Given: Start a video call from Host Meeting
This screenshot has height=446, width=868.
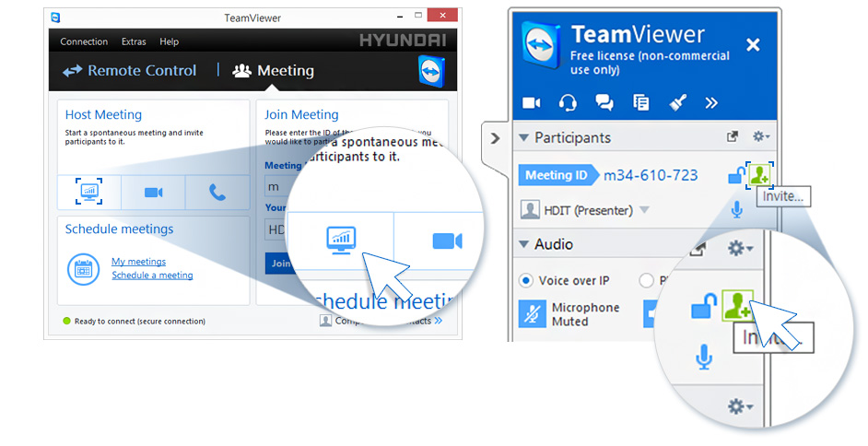Looking at the screenshot, I should [x=153, y=192].
